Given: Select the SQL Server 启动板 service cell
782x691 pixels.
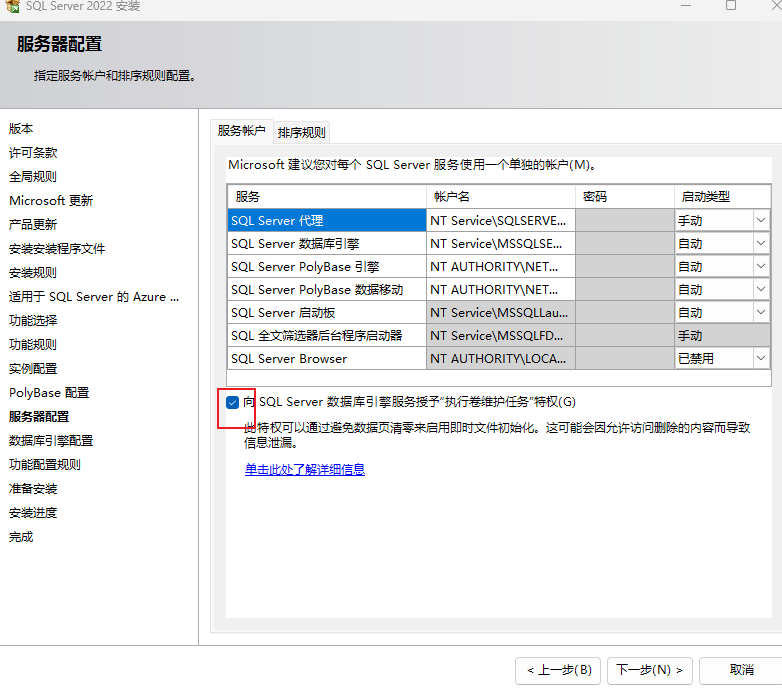Looking at the screenshot, I should pos(327,312).
